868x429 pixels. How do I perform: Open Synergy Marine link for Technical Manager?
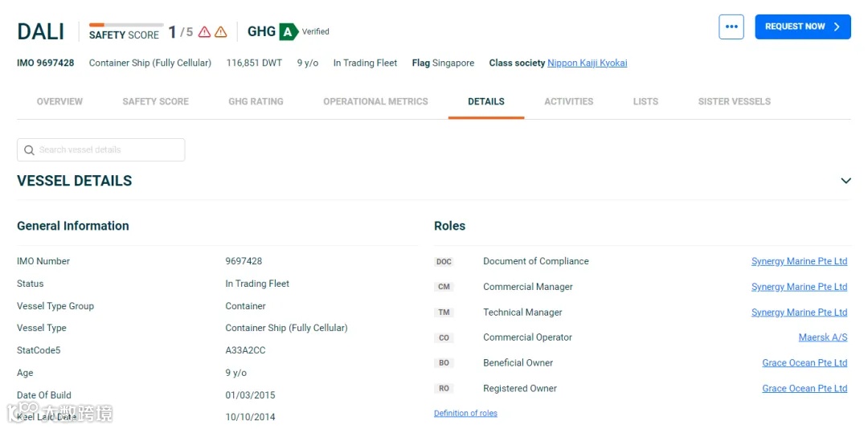tap(800, 313)
